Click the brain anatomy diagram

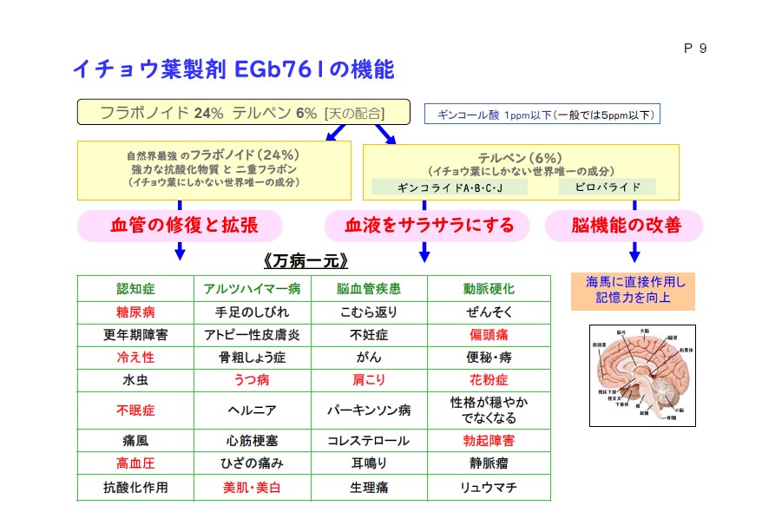[642, 376]
